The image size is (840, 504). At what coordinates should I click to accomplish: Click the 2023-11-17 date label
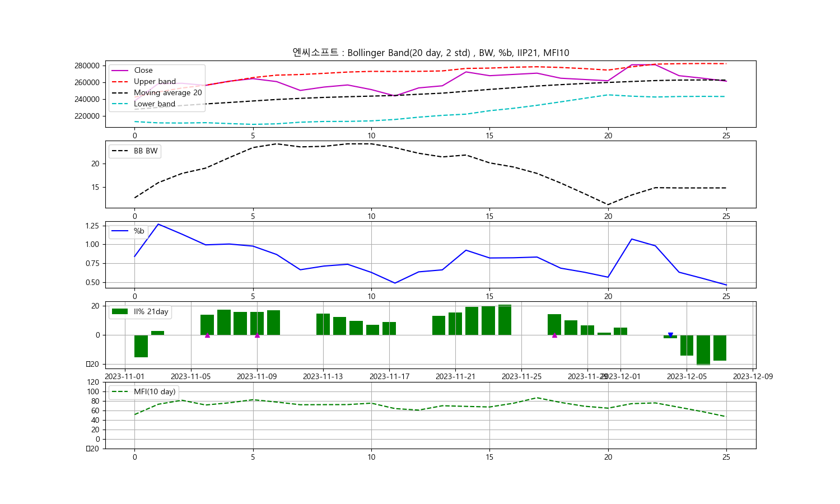click(x=390, y=376)
